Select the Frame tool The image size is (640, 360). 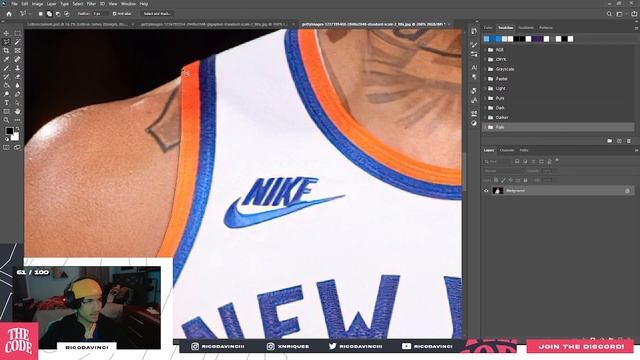pyautogui.click(x=17, y=51)
